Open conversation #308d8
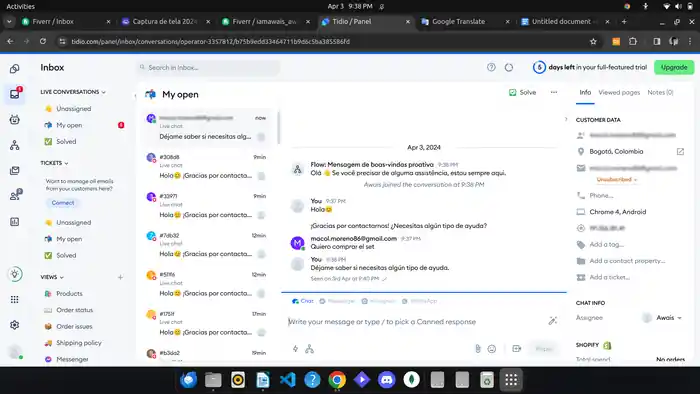Screen dimensions: 700x394 point(208,166)
